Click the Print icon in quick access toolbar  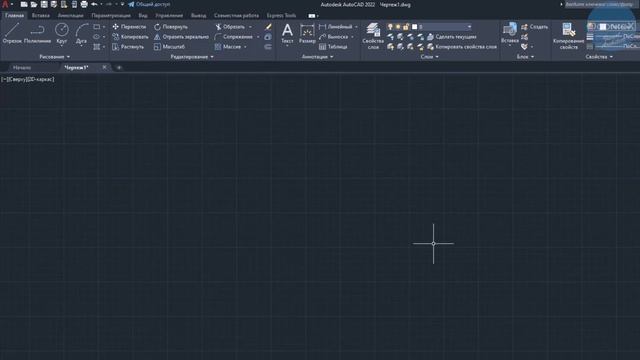coord(84,4)
